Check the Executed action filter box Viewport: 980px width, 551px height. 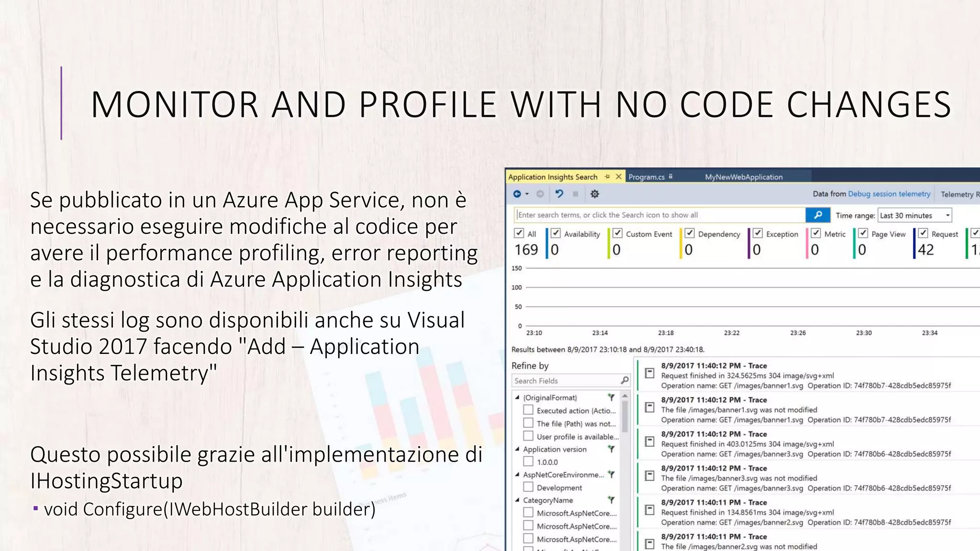tap(528, 410)
